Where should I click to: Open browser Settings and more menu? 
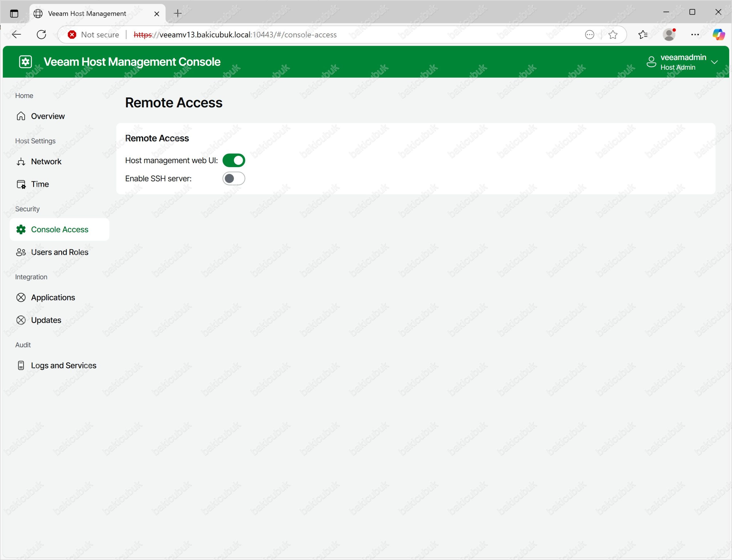point(695,34)
